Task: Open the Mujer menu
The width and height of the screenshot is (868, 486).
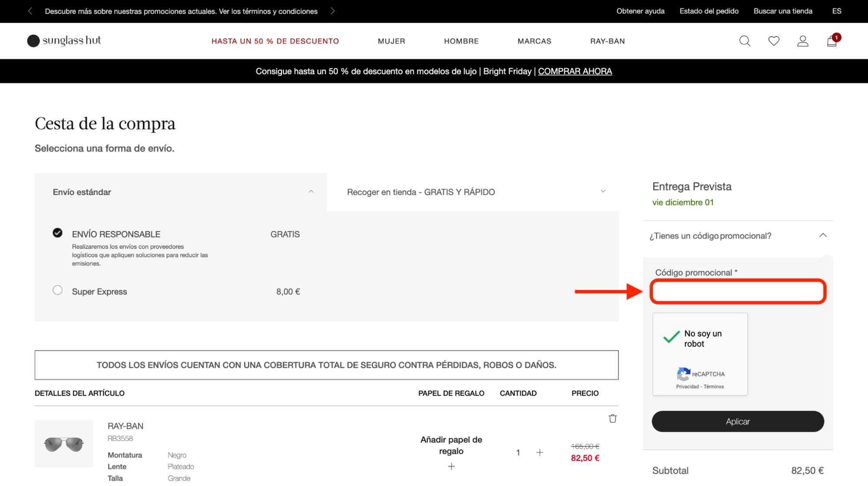Action: coord(391,41)
